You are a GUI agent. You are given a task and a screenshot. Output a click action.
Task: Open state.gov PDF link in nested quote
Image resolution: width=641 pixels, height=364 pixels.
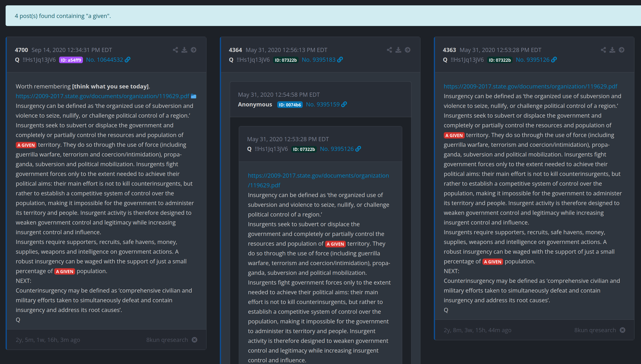coord(318,181)
